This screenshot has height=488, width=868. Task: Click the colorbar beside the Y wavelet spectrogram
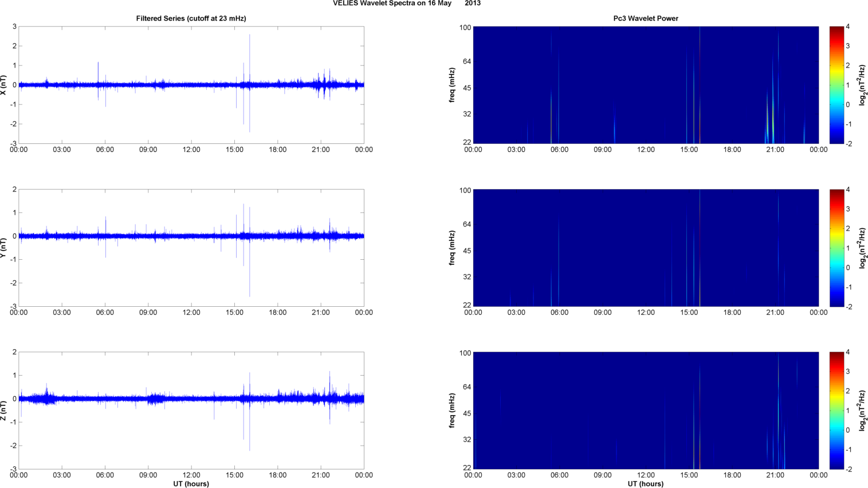[836, 248]
